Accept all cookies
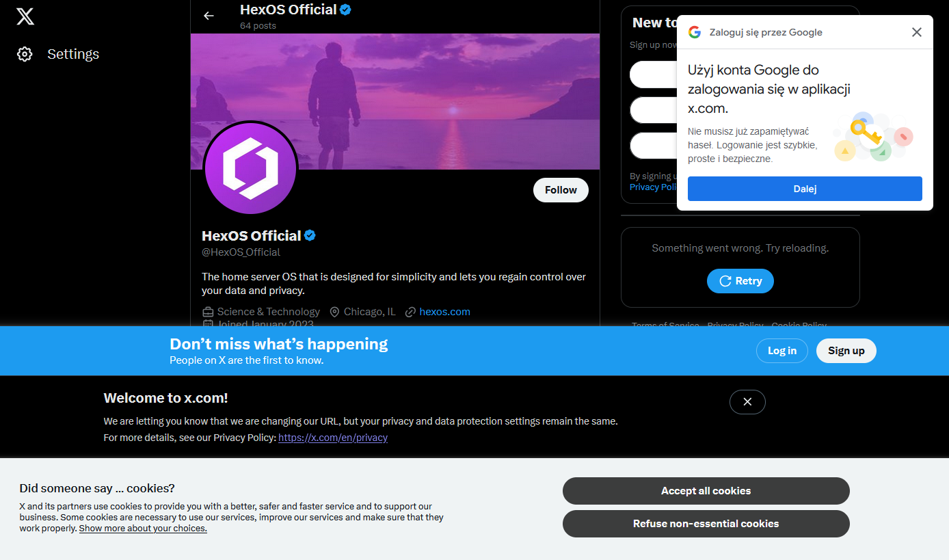Screen dimensions: 949x560 coord(706,491)
